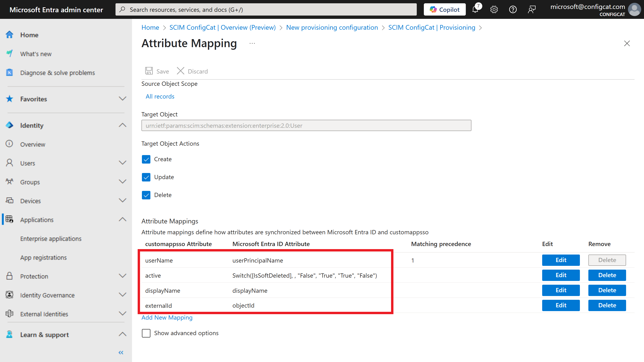Expand the Protection section
Viewport: 644px width, 362px height.
[x=122, y=276]
